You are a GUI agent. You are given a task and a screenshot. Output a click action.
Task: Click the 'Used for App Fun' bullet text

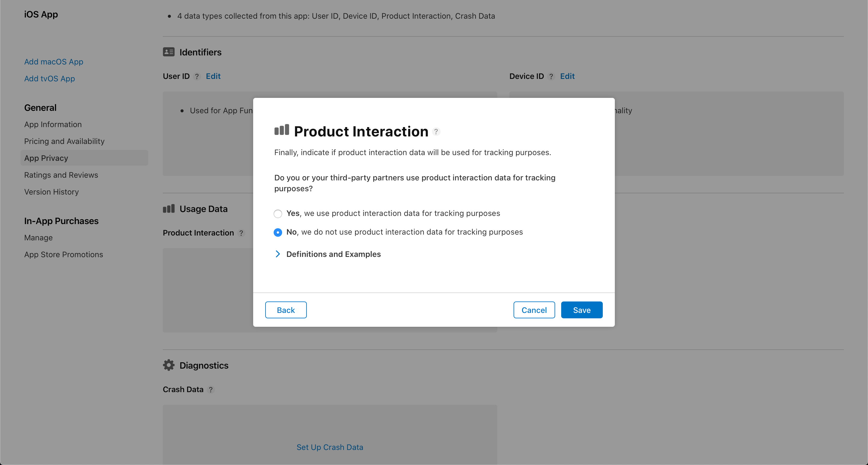pyautogui.click(x=222, y=111)
